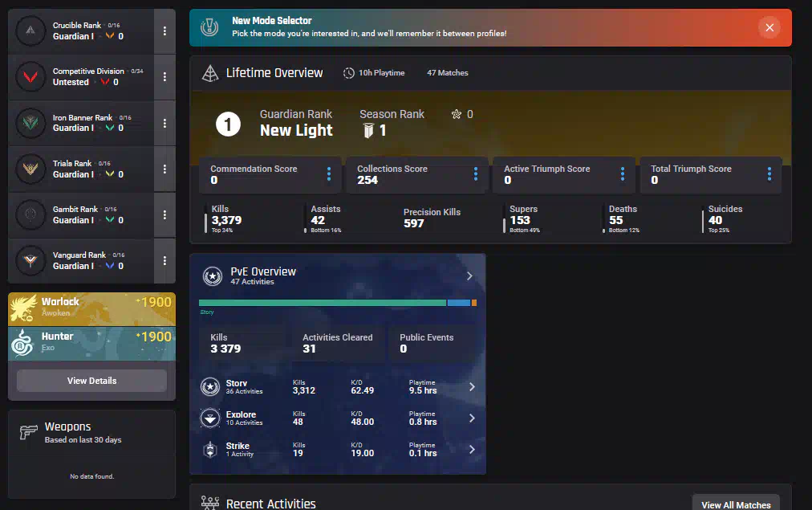Open Commendation Score options menu

pos(329,174)
